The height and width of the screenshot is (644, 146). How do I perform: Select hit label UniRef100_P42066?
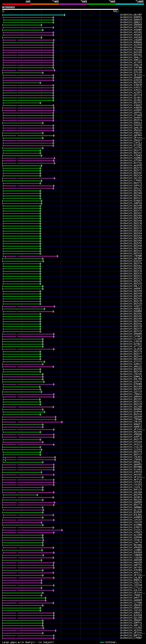point(131,50)
